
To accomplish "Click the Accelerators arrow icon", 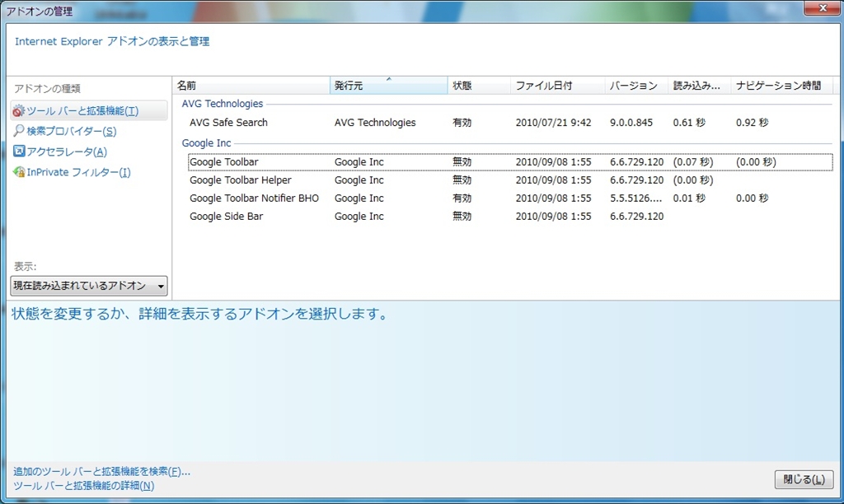I will (x=19, y=152).
